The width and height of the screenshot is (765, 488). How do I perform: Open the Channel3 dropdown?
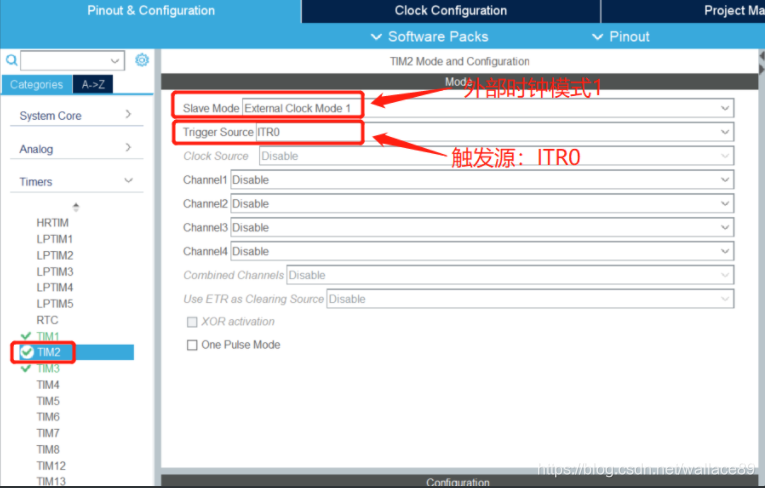[x=482, y=227]
